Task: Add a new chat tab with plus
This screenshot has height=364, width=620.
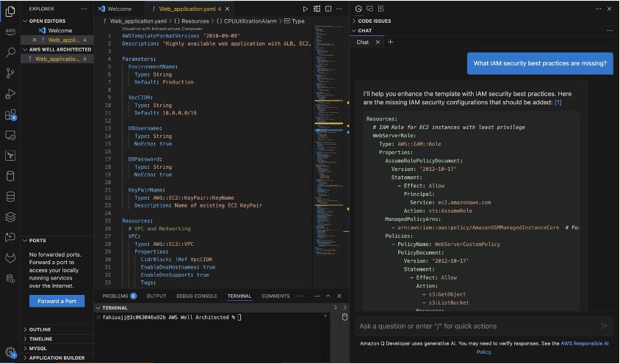Action: tap(390, 42)
